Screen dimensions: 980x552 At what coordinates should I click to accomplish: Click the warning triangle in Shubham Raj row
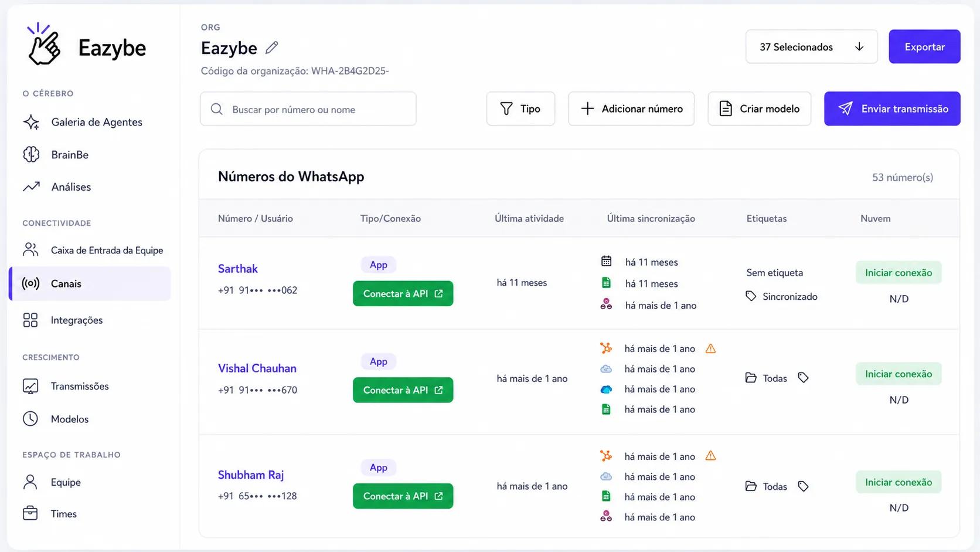(x=710, y=456)
